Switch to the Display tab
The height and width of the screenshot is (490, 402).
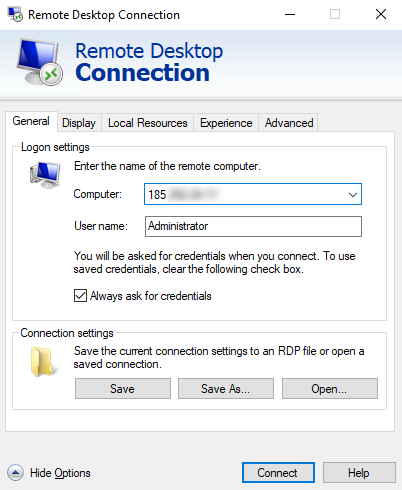79,123
